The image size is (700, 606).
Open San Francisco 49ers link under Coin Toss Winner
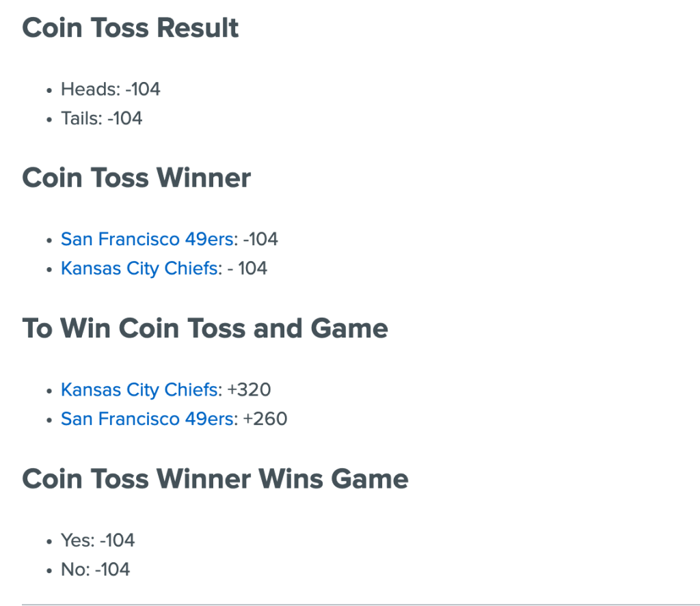click(x=147, y=239)
